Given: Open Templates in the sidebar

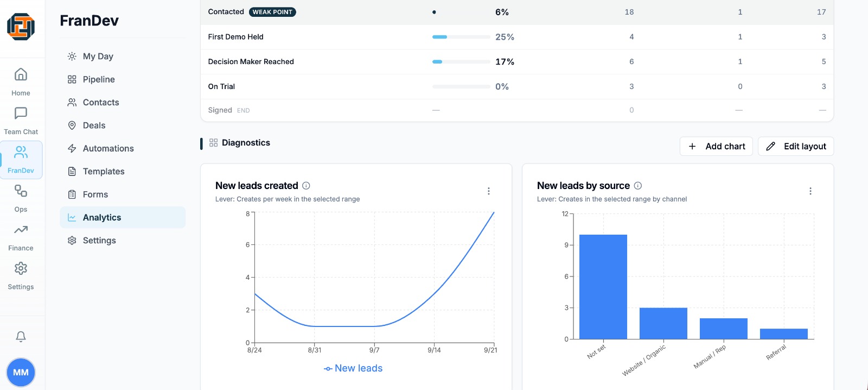Looking at the screenshot, I should pyautogui.click(x=123, y=171).
